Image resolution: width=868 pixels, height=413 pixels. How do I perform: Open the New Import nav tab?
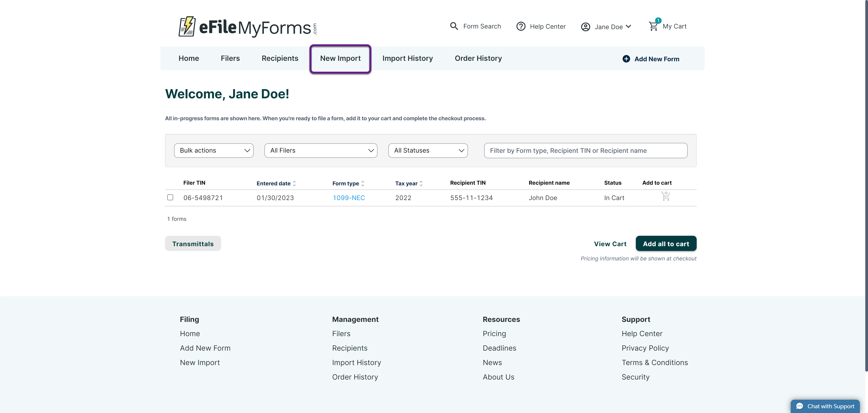pos(340,59)
